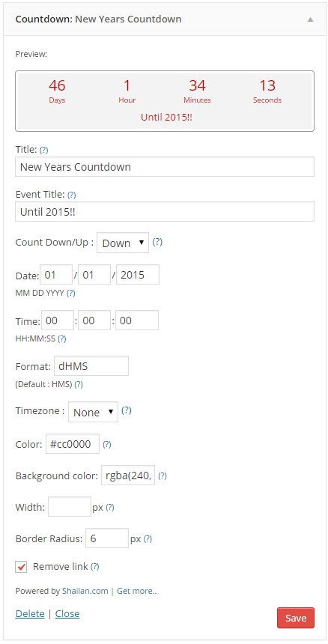Screen dimensions: 328x644
Task: Click the help icon beside Event Title
Action: pyautogui.click(x=71, y=195)
